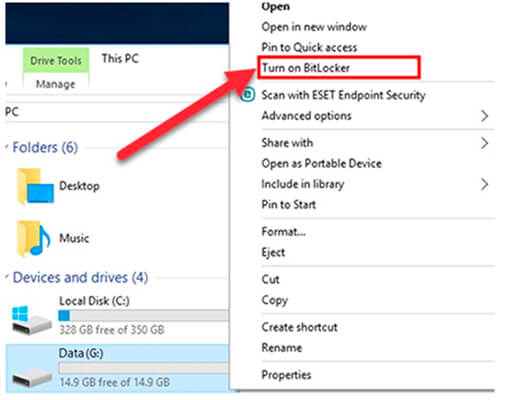Select the Local Disk (C:) drive icon
The image size is (513, 400).
(x=32, y=321)
